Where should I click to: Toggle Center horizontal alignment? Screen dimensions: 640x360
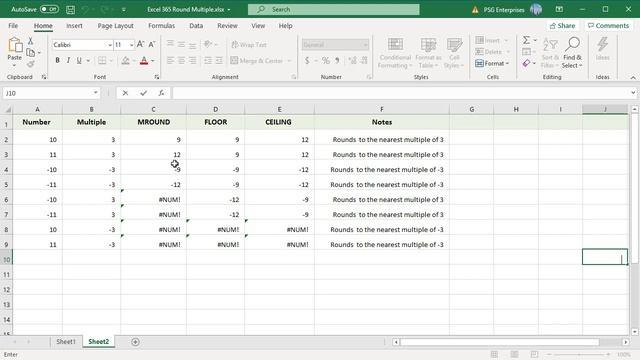click(181, 60)
